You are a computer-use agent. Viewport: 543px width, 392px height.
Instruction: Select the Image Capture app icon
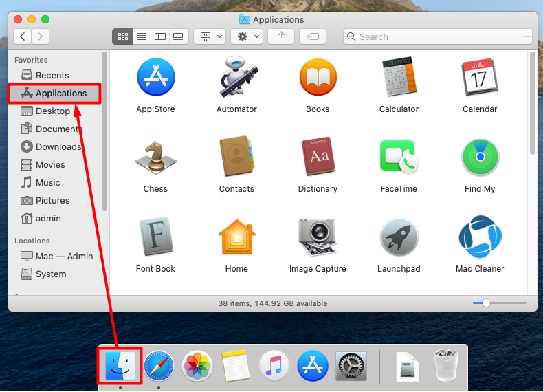click(318, 237)
